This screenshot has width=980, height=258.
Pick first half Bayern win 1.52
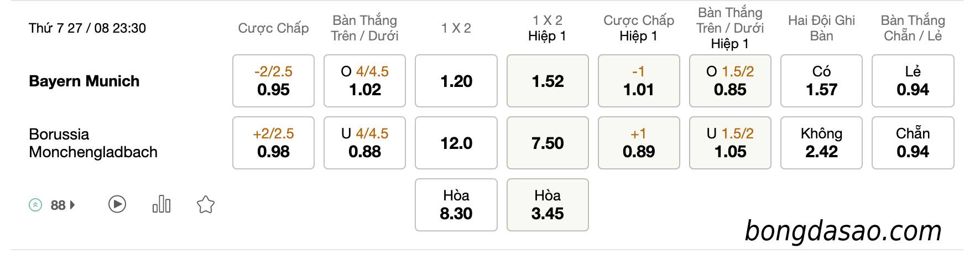548,81
